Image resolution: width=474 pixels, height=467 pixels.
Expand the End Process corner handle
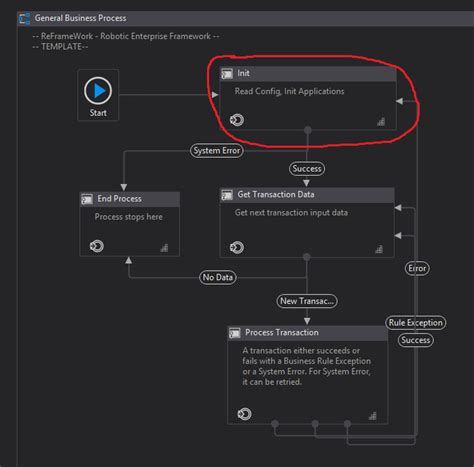(164, 248)
